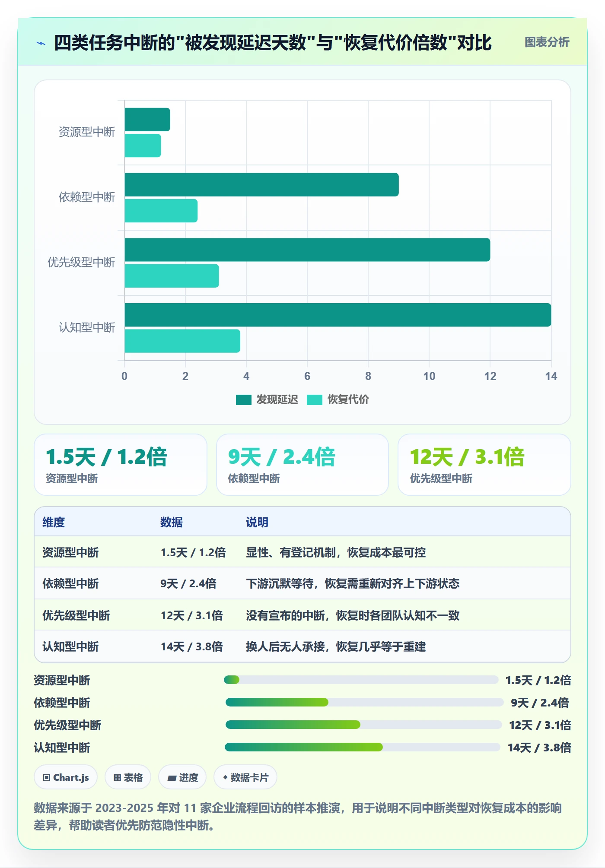Click the 进度 tag chip
Viewport: 605px width, 868px height.
[182, 777]
